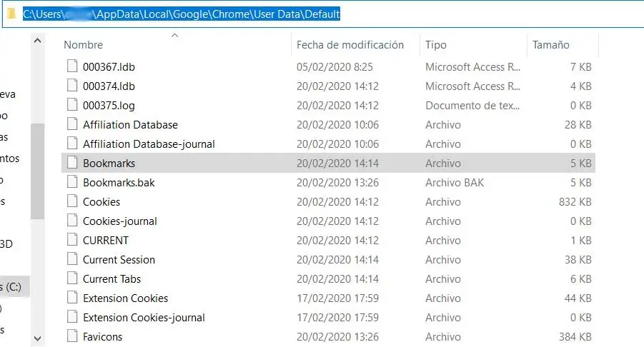This screenshot has height=347, width=644.
Task: Select the Current Tabs file
Action: click(x=112, y=278)
